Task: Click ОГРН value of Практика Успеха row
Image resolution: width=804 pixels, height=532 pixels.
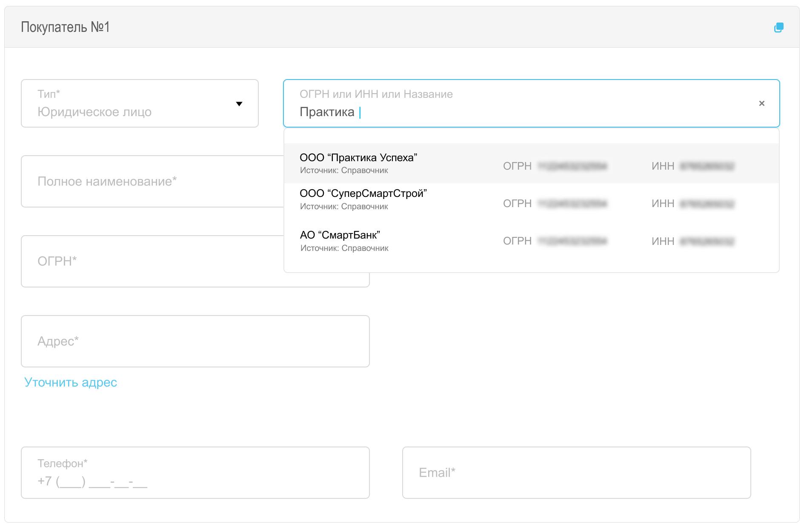Action: [572, 166]
